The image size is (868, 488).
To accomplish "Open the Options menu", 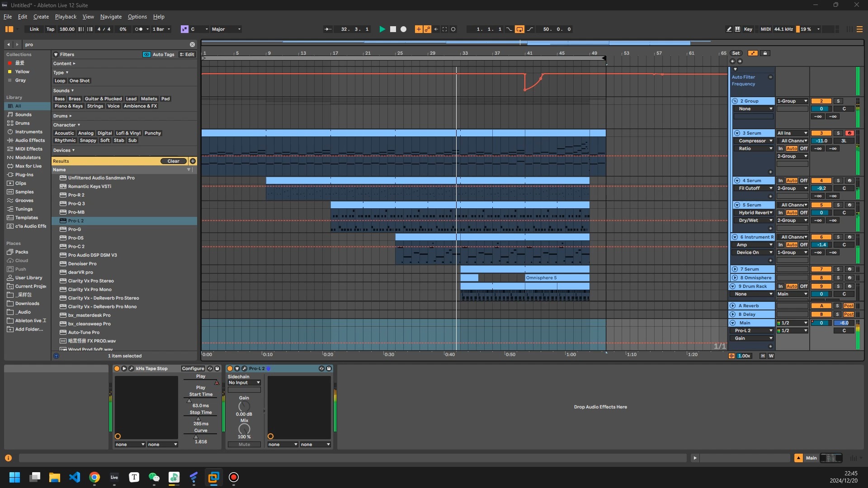I will (x=137, y=17).
